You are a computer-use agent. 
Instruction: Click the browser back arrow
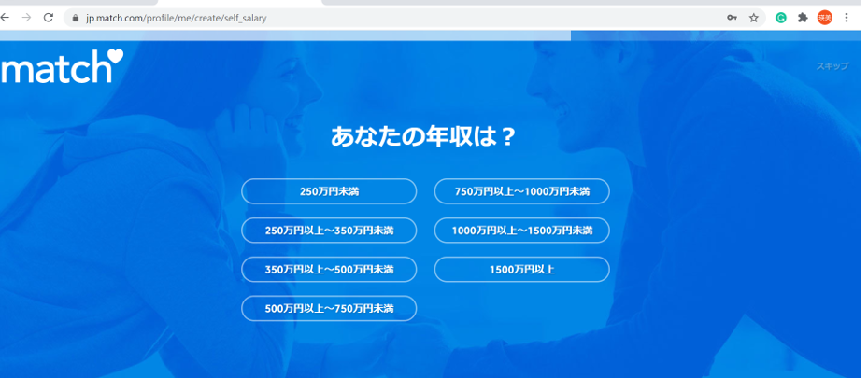(5, 18)
